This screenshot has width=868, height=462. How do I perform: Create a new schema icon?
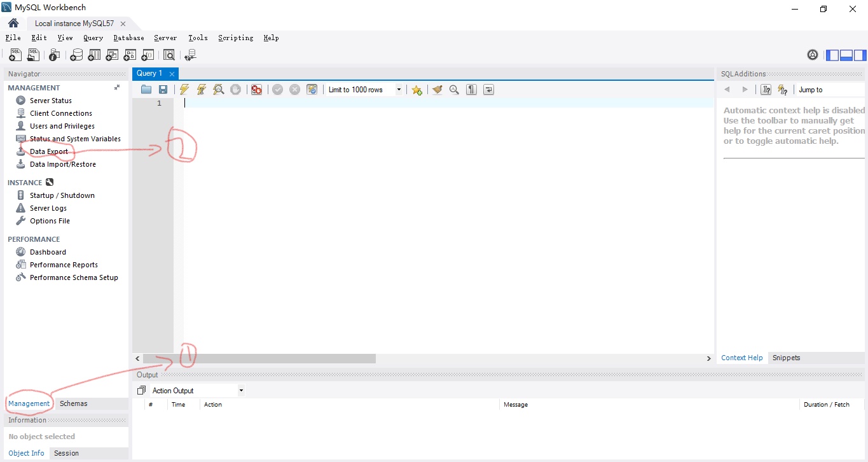pyautogui.click(x=76, y=55)
